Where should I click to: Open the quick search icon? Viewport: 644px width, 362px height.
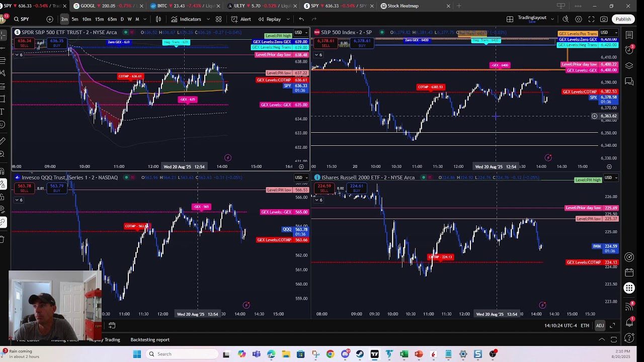pos(566,19)
